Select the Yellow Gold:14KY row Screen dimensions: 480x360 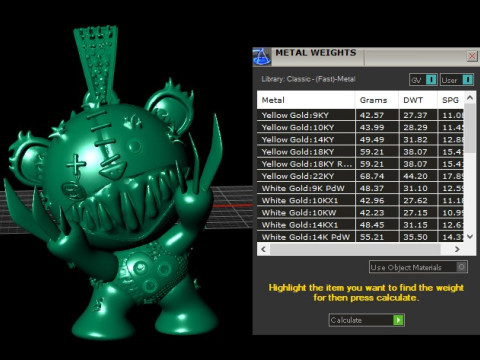pyautogui.click(x=360, y=140)
